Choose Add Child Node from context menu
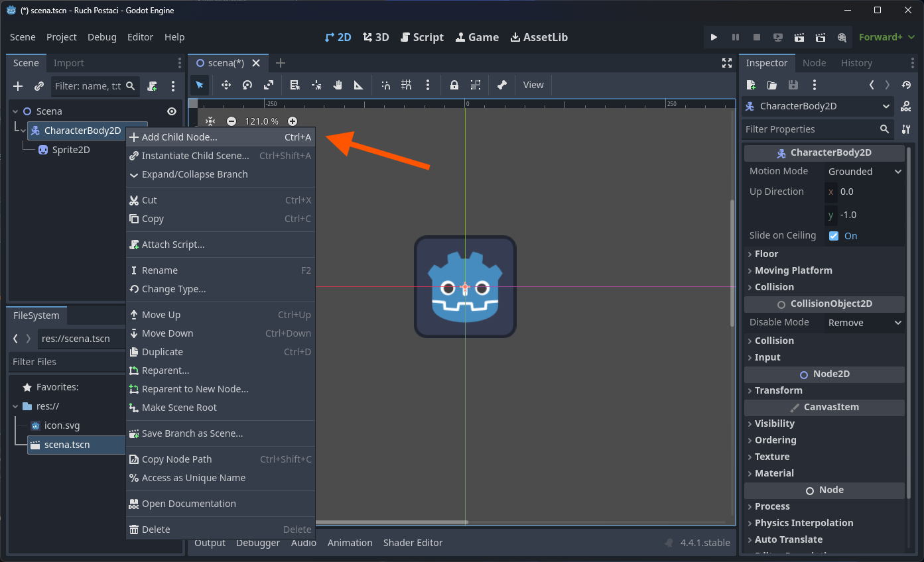This screenshot has width=924, height=562. pos(220,137)
